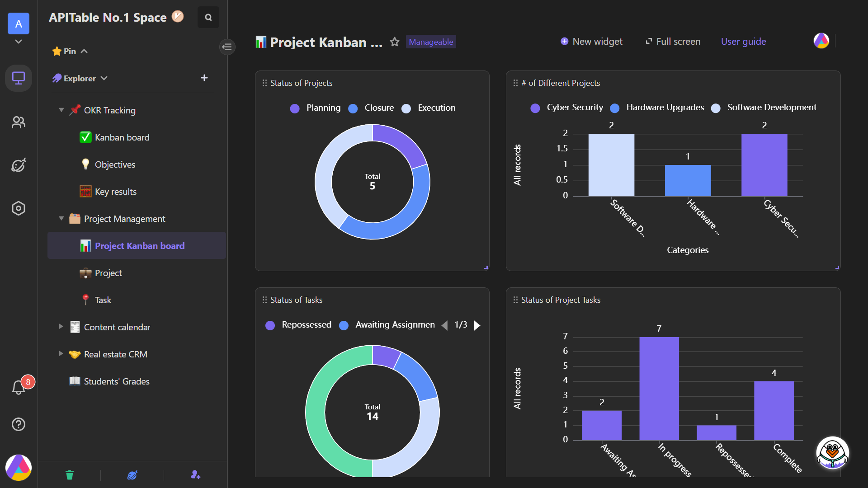Click the Complete bar
The image size is (868, 488).
[x=774, y=411]
